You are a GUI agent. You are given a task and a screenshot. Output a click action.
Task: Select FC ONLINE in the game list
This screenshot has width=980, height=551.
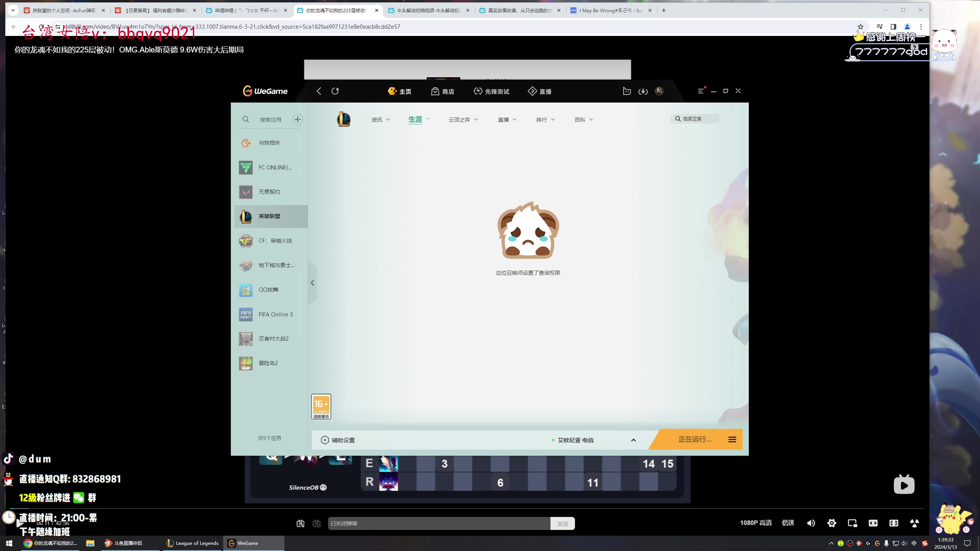[x=271, y=168]
